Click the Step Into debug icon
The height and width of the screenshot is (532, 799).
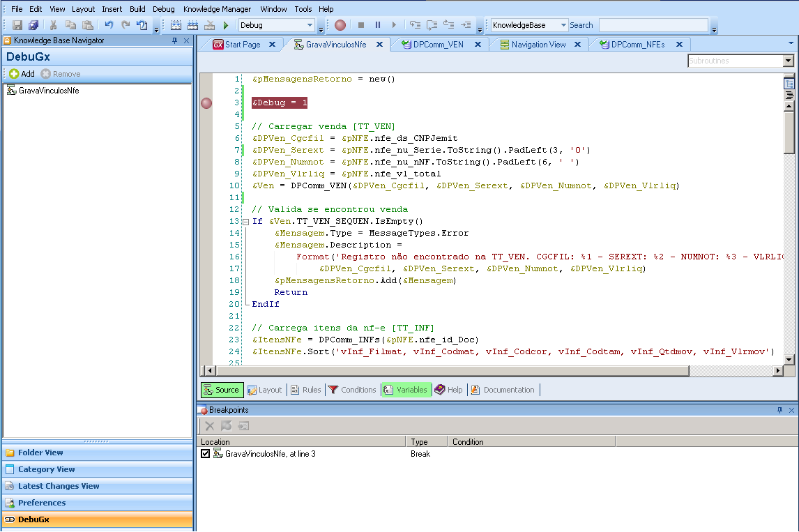click(x=416, y=25)
